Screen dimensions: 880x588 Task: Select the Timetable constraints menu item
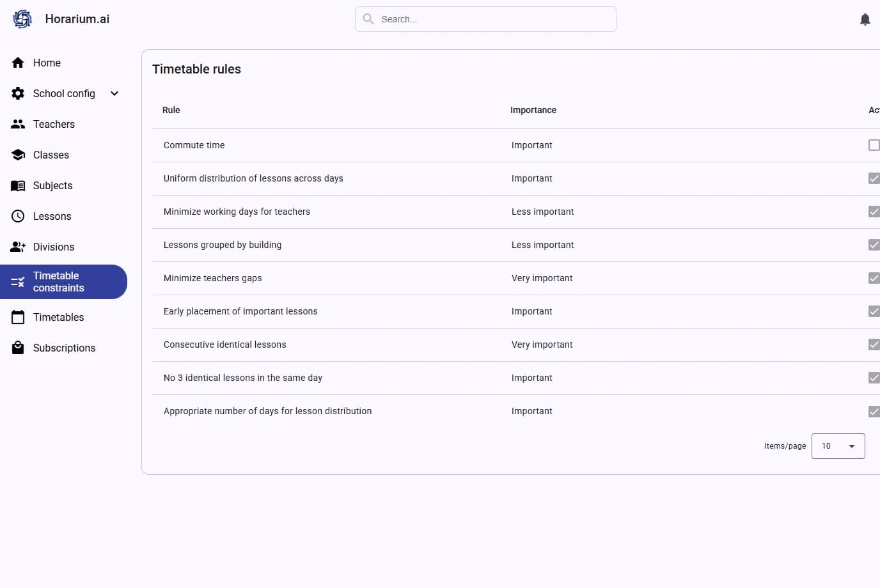pos(59,282)
